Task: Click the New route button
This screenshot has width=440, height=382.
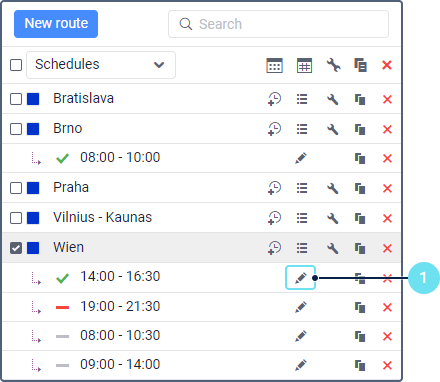Action: (56, 24)
